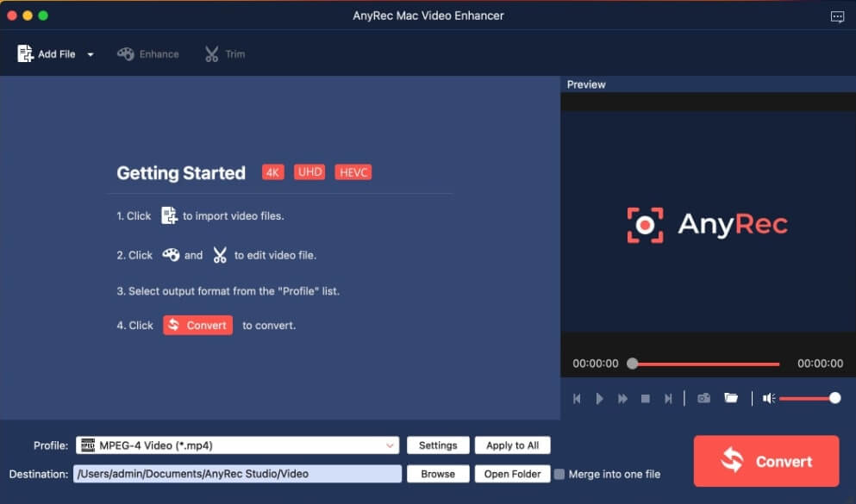Click the Destination path field
This screenshot has width=856, height=504.
click(x=237, y=474)
